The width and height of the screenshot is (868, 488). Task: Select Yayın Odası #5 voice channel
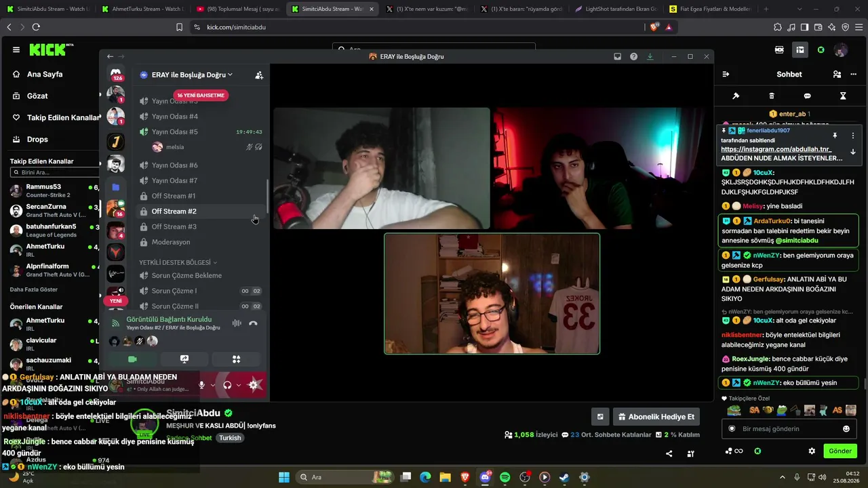click(201, 131)
